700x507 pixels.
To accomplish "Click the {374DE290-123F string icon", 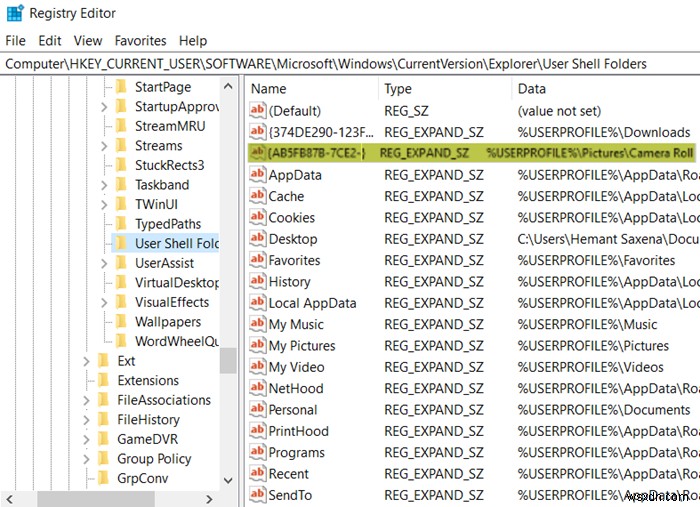I will pos(258,131).
